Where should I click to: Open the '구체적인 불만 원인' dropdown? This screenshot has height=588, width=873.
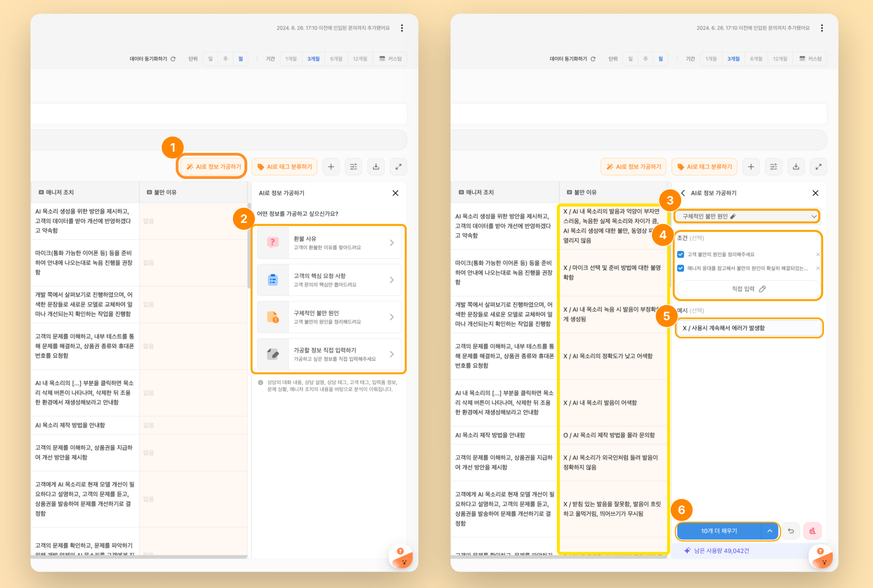(747, 216)
